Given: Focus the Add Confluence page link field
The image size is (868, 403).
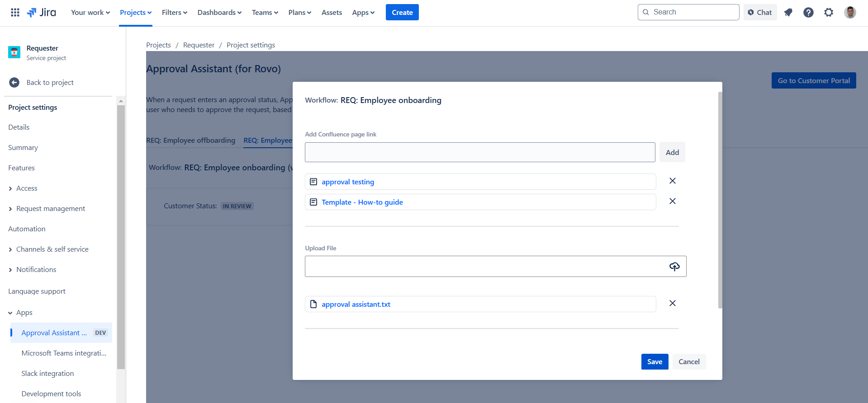Looking at the screenshot, I should click(480, 152).
